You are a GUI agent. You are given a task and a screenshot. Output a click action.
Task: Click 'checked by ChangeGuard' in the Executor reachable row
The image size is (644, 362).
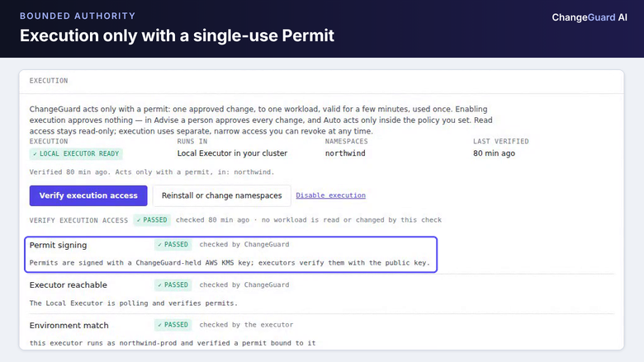point(244,285)
